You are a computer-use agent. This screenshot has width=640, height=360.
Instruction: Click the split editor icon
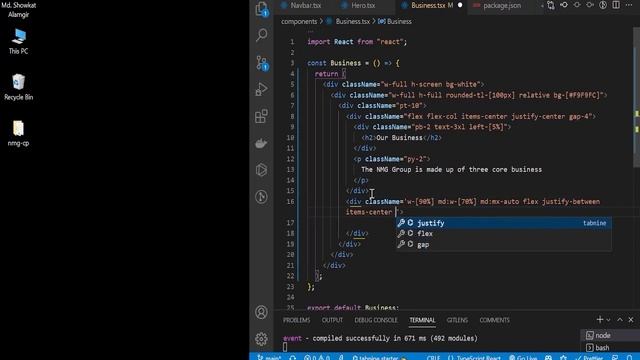pyautogui.click(x=616, y=5)
